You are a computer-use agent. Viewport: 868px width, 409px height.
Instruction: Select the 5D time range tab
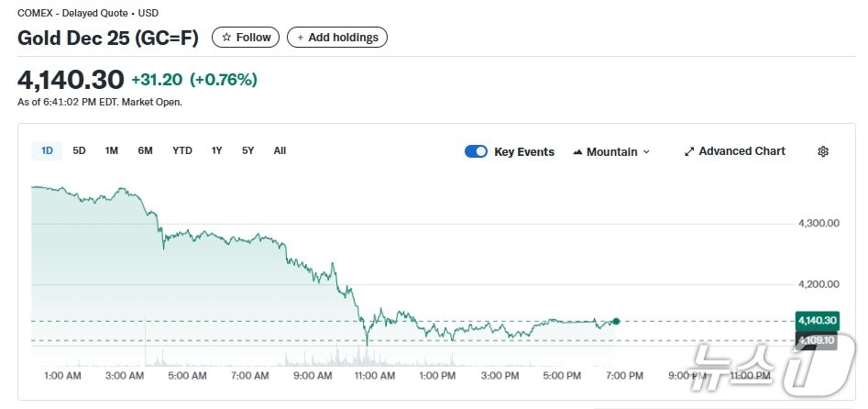click(x=79, y=150)
